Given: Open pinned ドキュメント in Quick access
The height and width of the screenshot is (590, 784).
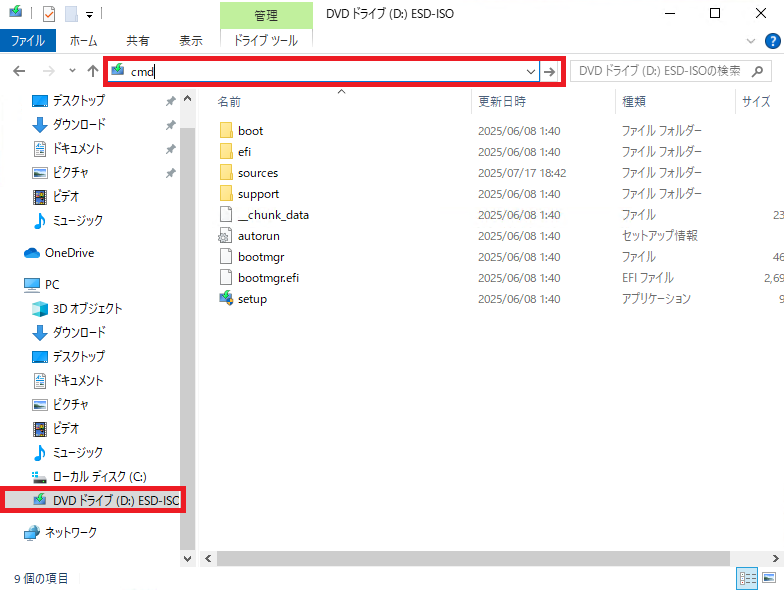Looking at the screenshot, I should point(78,148).
